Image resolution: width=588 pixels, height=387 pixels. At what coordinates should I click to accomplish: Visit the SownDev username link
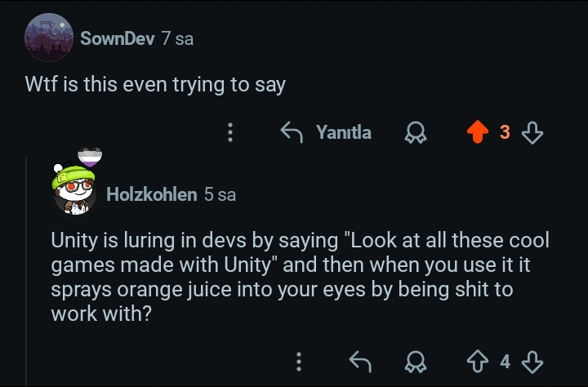coord(118,38)
